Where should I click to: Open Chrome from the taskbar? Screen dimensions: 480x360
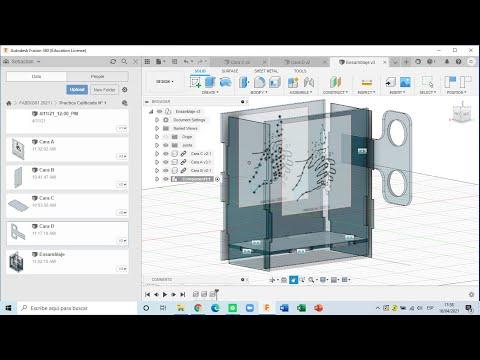198,308
